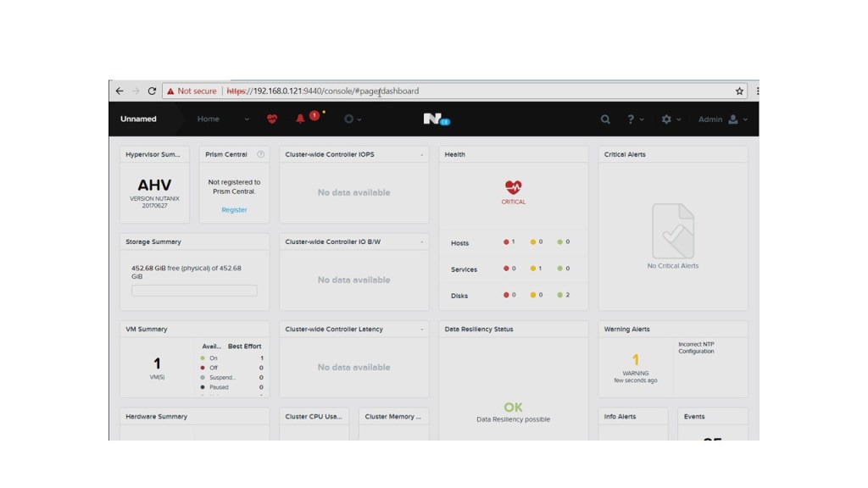
Task: Click the Register link for Prism Central
Action: pyautogui.click(x=234, y=210)
